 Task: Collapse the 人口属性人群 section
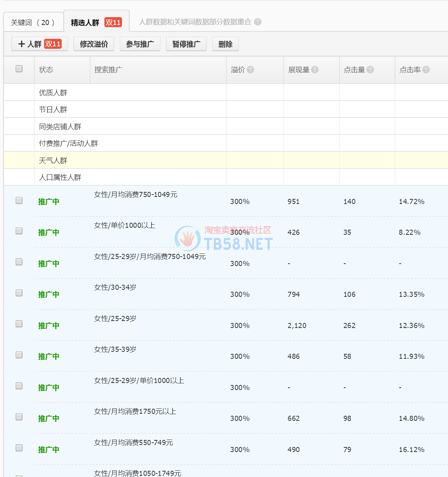[x=60, y=177]
